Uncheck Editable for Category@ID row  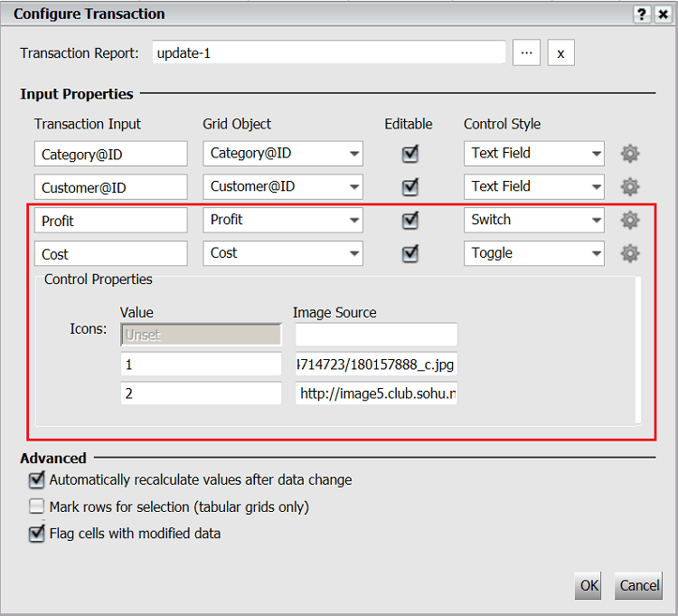point(410,154)
